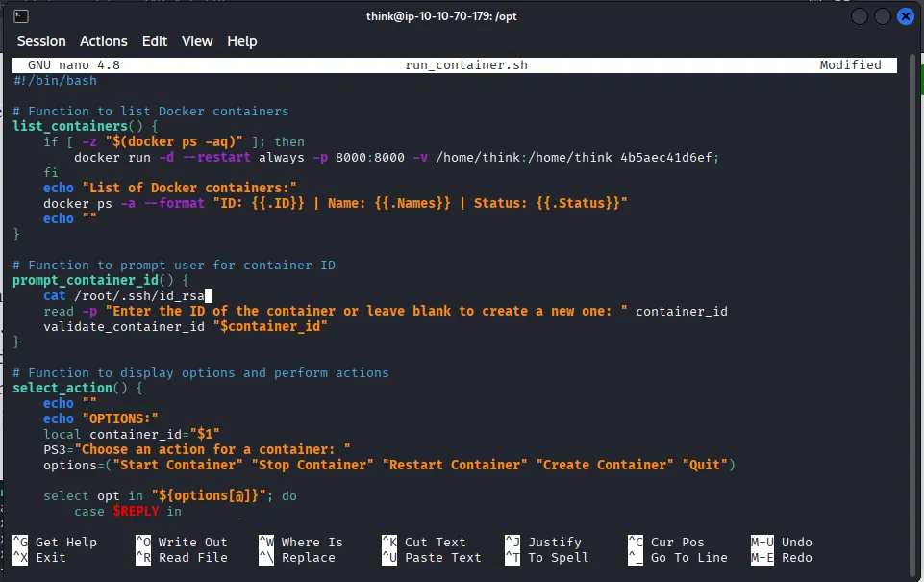The height and width of the screenshot is (582, 924).
Task: Click the 'docker ps -a --format' line
Action: 336,203
